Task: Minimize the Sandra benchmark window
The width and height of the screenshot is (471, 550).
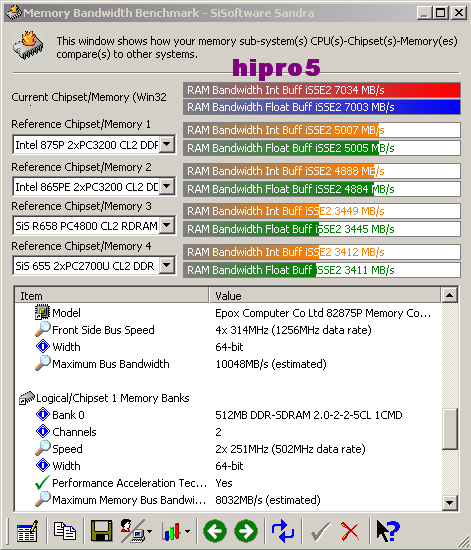Action: point(424,13)
